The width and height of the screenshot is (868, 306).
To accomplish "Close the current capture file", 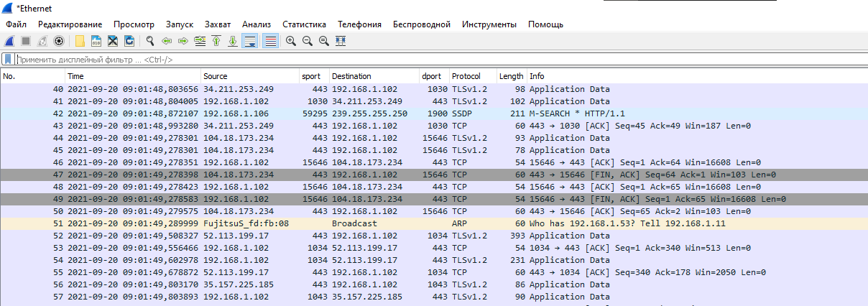I will (113, 42).
